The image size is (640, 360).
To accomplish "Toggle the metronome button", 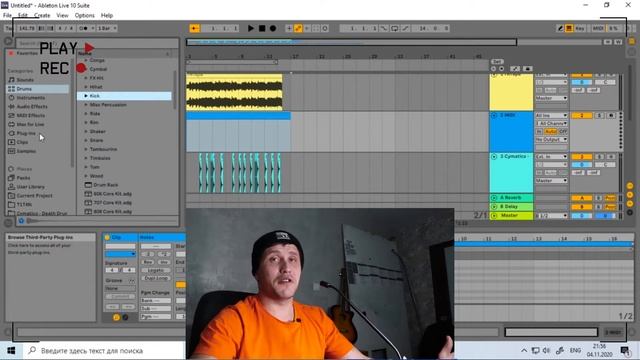I will [85, 28].
